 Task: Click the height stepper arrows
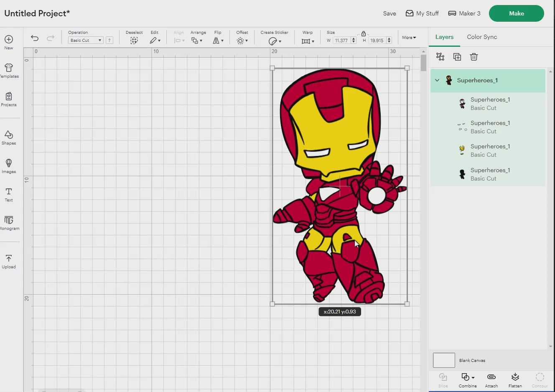tap(389, 41)
